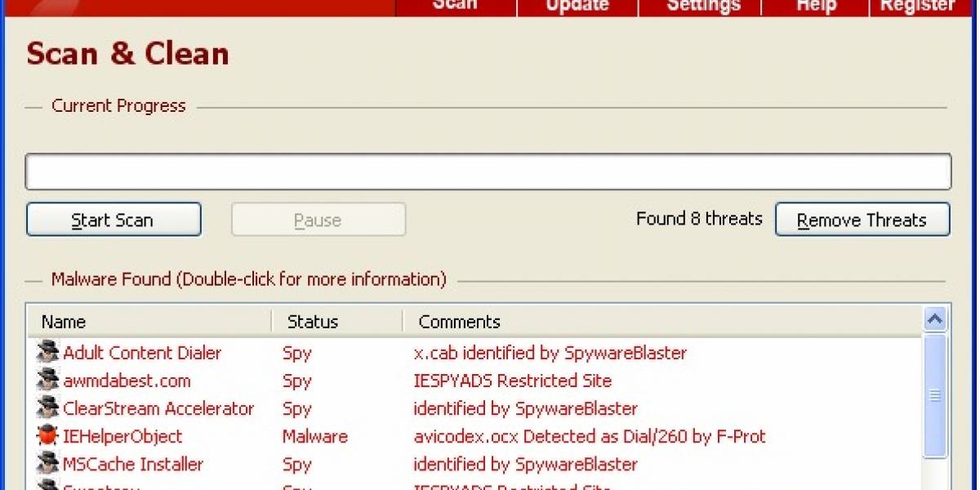Viewport: 980px width, 490px height.
Task: Select the ClearStream Accelerator entry
Action: [x=158, y=408]
